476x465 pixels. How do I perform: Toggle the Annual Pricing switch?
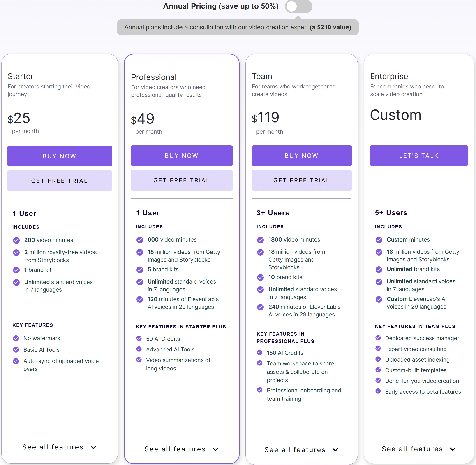pos(298,7)
